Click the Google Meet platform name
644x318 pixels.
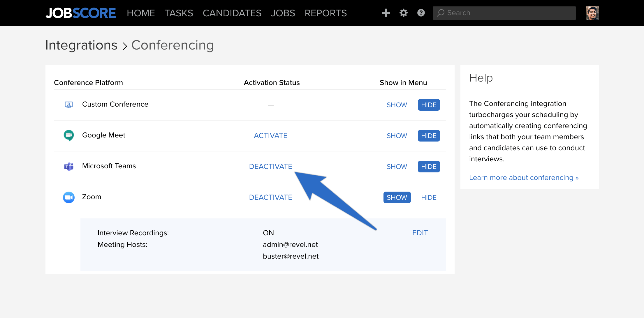point(104,135)
